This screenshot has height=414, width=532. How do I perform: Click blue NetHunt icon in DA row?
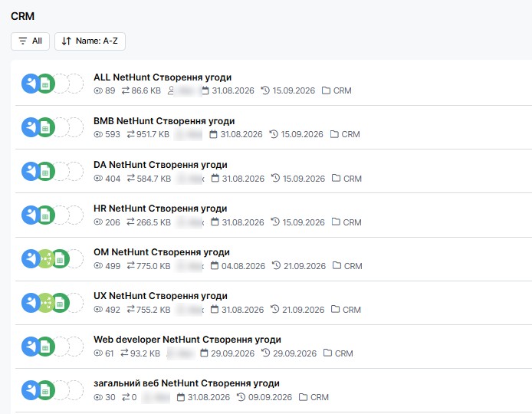coord(31,171)
